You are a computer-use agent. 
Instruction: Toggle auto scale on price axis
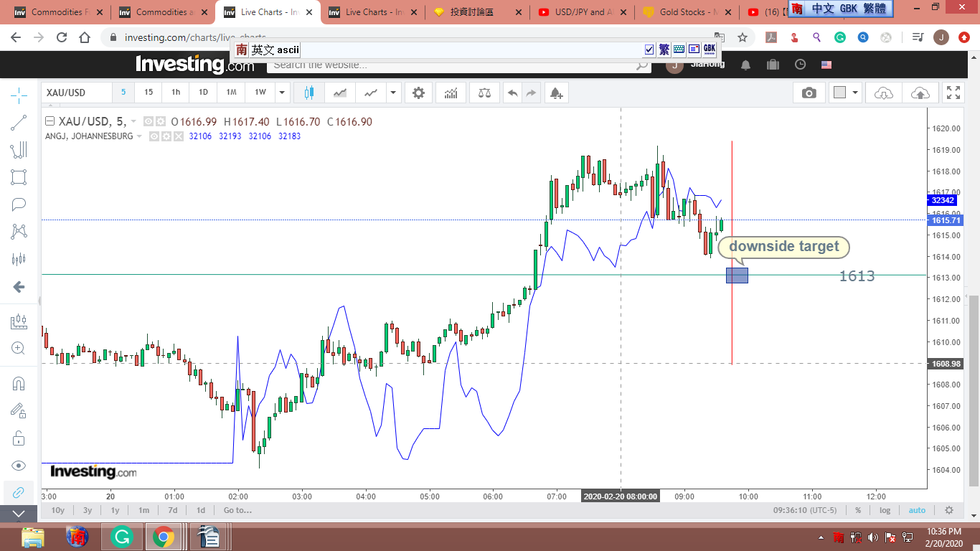(x=917, y=510)
